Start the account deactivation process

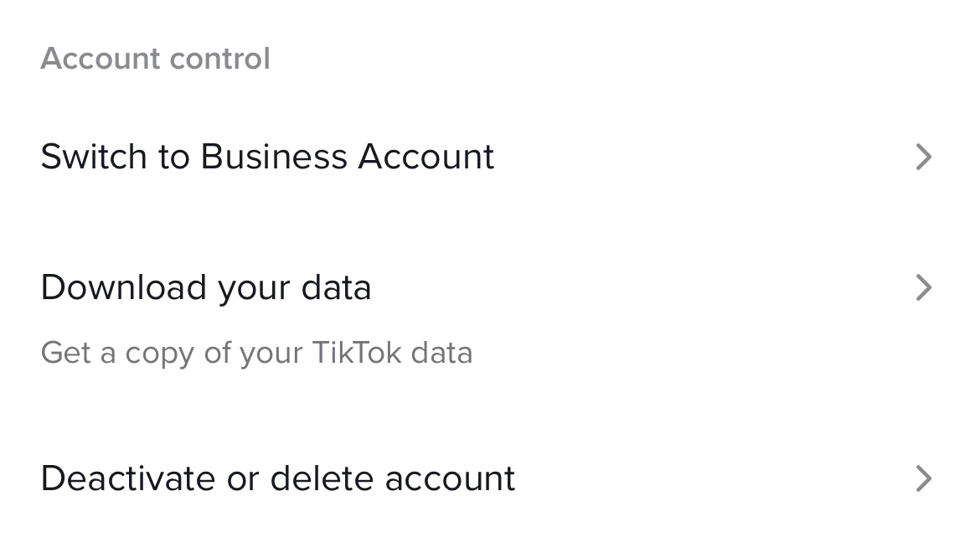[x=277, y=478]
